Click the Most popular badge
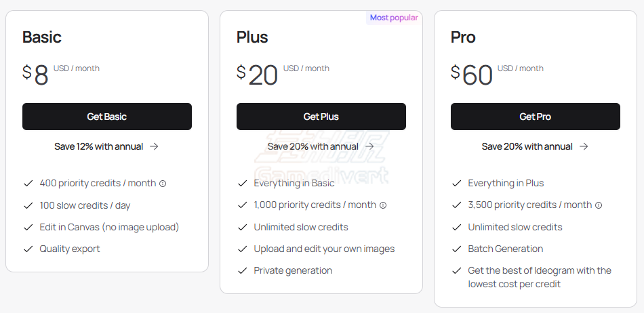The width and height of the screenshot is (644, 313). point(393,18)
